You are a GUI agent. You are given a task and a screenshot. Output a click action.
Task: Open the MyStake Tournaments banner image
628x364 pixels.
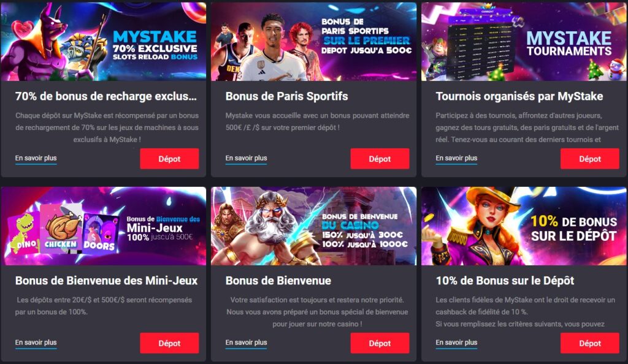pos(524,42)
